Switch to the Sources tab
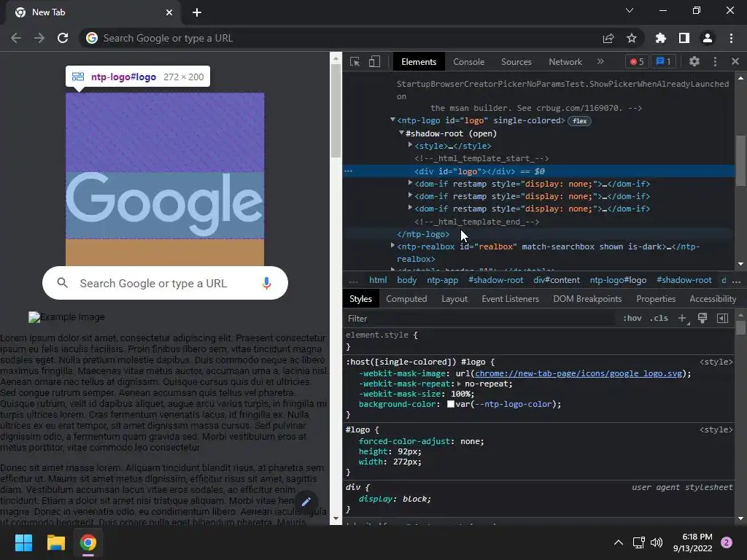This screenshot has height=560, width=747. click(516, 62)
